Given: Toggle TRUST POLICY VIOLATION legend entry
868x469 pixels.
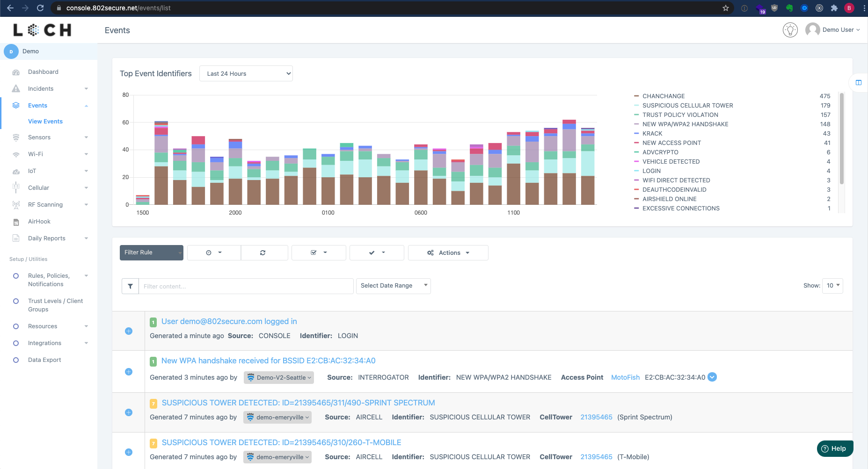Looking at the screenshot, I should pos(680,115).
